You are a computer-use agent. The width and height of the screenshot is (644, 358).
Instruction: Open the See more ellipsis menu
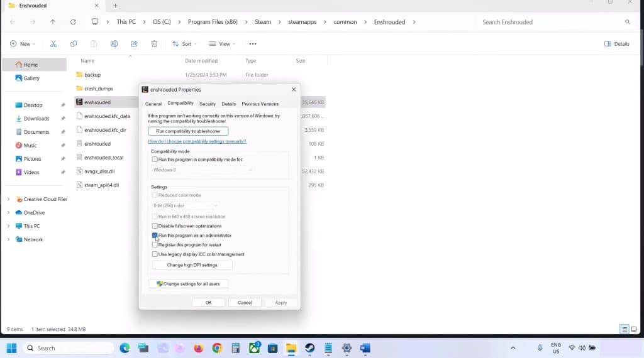(x=253, y=44)
